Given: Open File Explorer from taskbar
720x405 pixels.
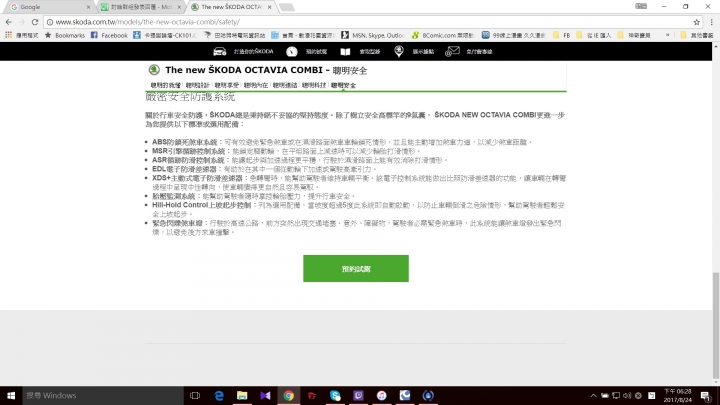Looking at the screenshot, I should [x=242, y=395].
